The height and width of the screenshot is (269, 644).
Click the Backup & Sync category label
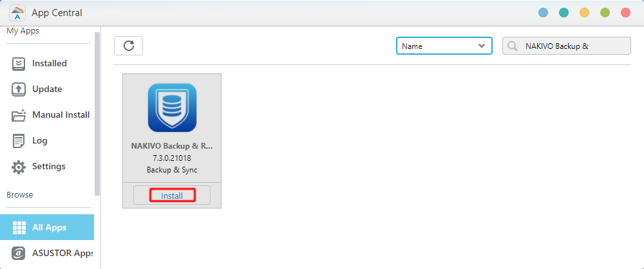tap(172, 169)
